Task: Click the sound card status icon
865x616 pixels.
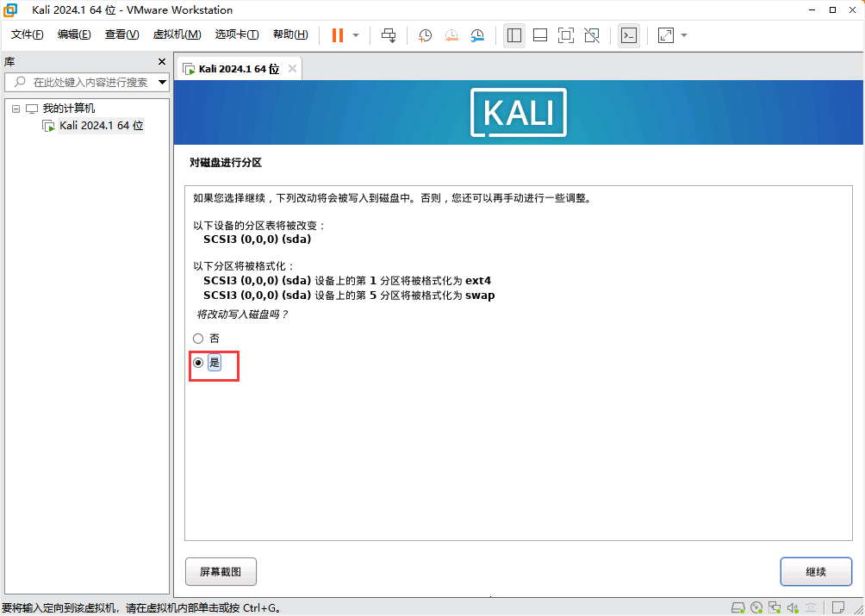Action: click(x=793, y=607)
